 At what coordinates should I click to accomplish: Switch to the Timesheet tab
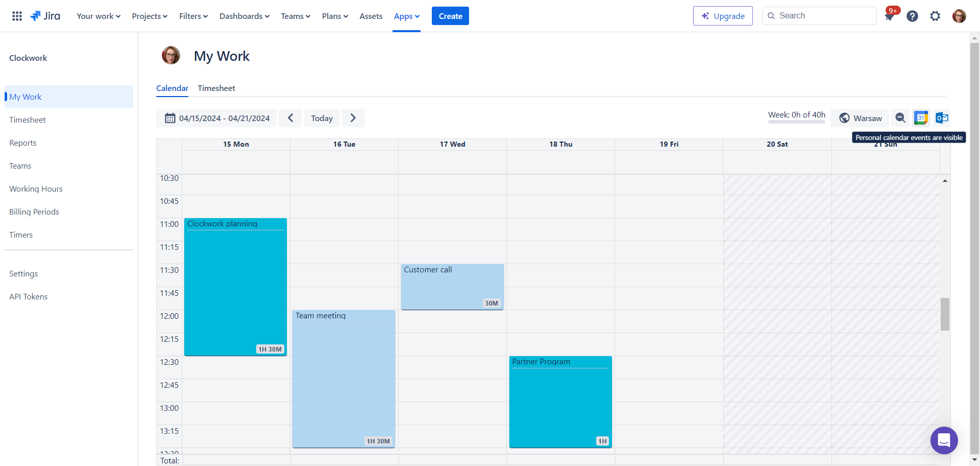click(x=216, y=88)
